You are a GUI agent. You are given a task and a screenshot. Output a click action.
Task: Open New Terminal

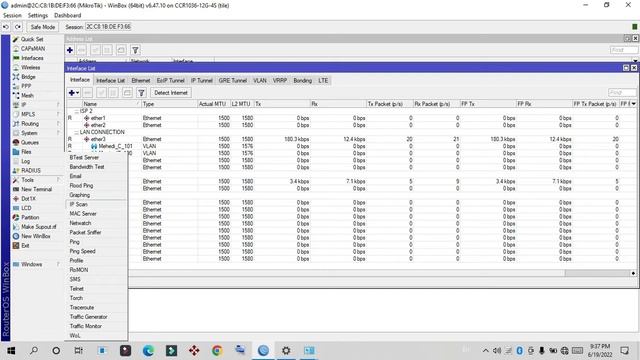(x=36, y=189)
